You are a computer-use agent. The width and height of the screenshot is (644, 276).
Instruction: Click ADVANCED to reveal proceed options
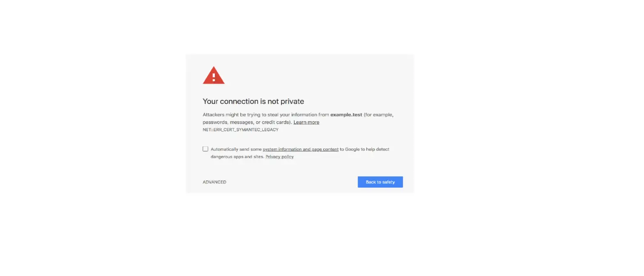tap(214, 182)
